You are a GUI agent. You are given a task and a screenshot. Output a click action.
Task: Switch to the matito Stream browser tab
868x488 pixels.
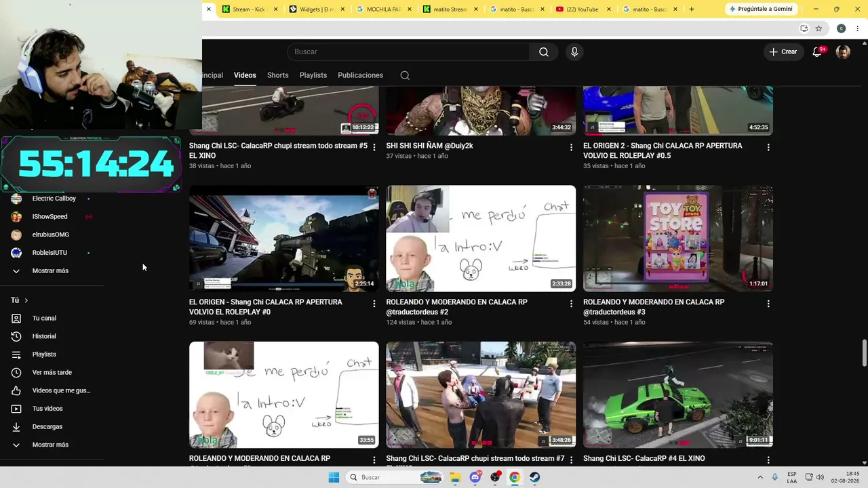pos(450,9)
